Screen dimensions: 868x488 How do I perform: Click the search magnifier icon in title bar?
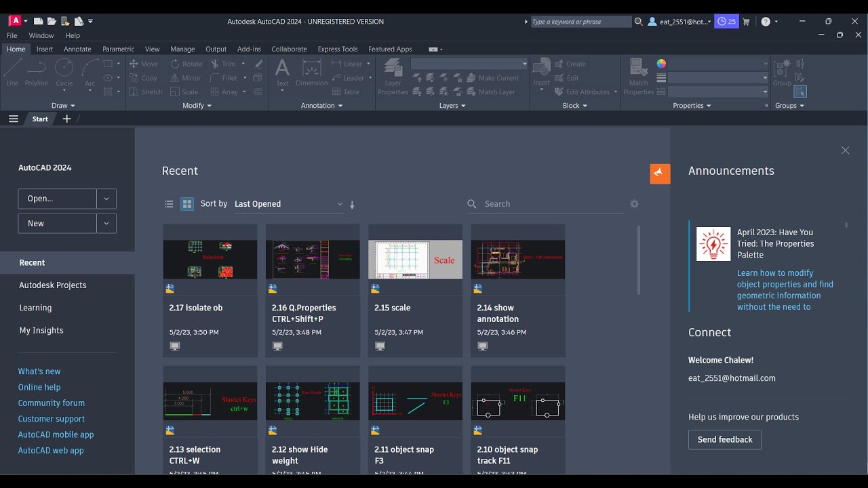tap(638, 22)
